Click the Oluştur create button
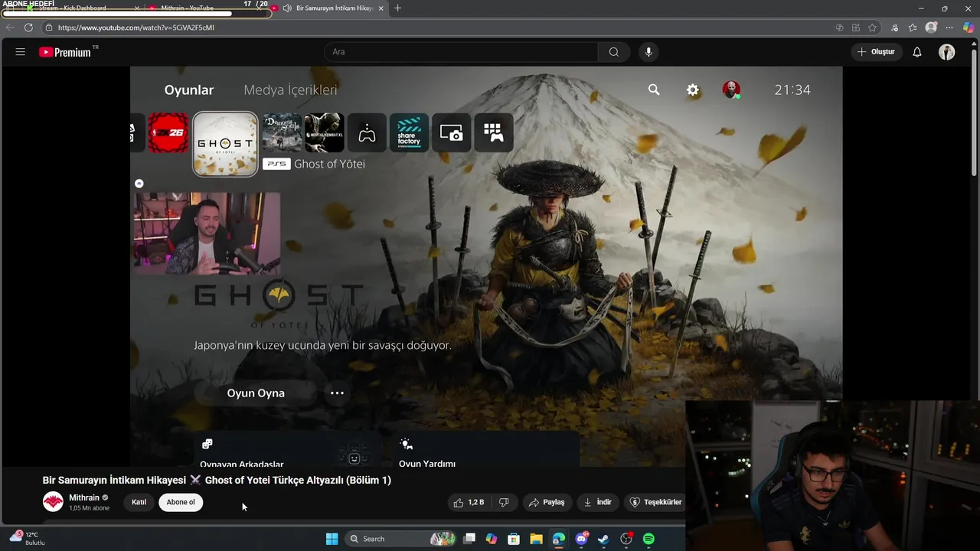Viewport: 980px width, 551px height. pos(875,52)
